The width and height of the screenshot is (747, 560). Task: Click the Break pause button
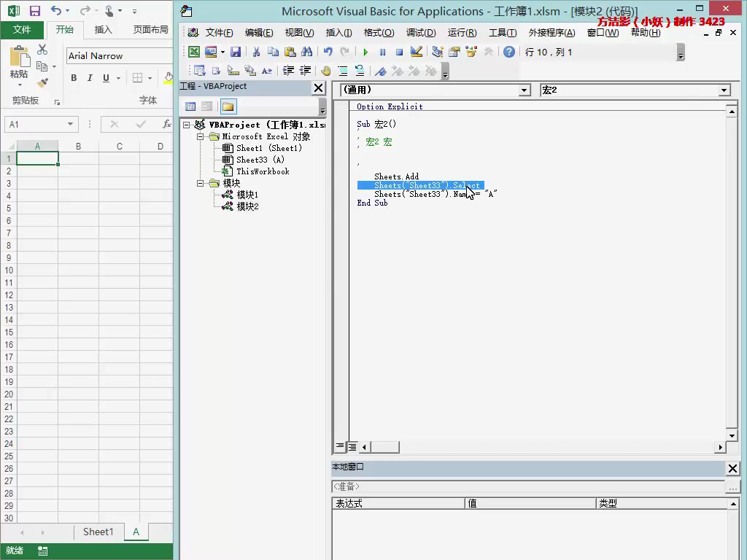[382, 52]
